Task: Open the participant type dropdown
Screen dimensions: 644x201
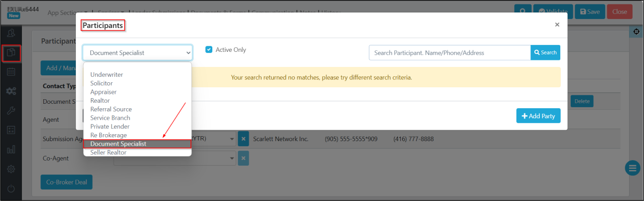Action: 138,52
